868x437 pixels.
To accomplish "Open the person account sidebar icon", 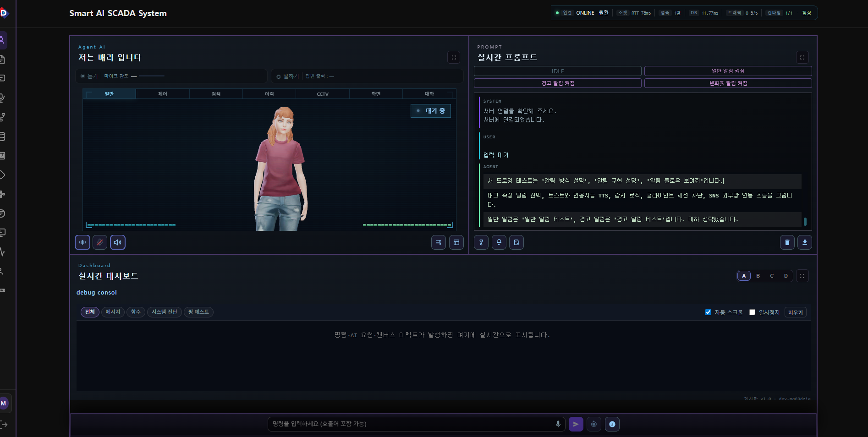I will click(2, 271).
